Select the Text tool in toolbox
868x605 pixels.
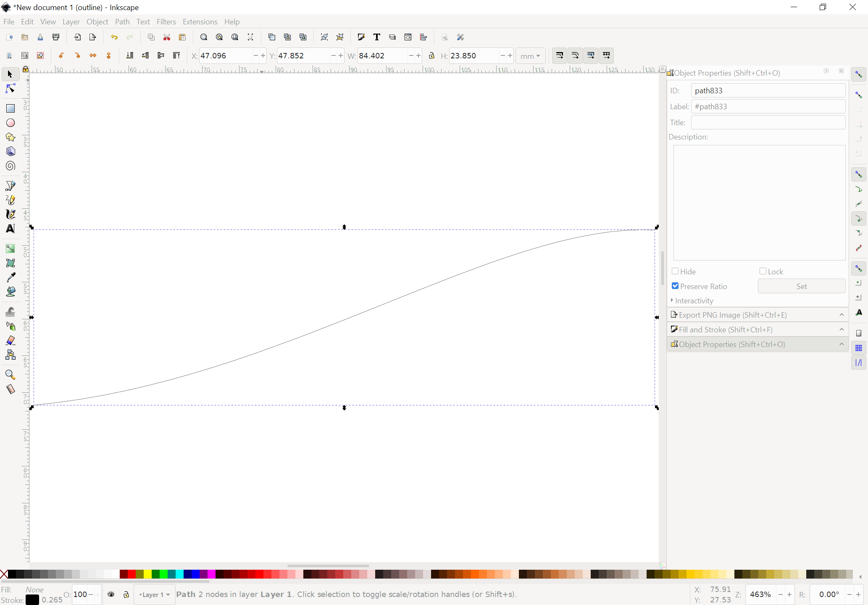11,229
